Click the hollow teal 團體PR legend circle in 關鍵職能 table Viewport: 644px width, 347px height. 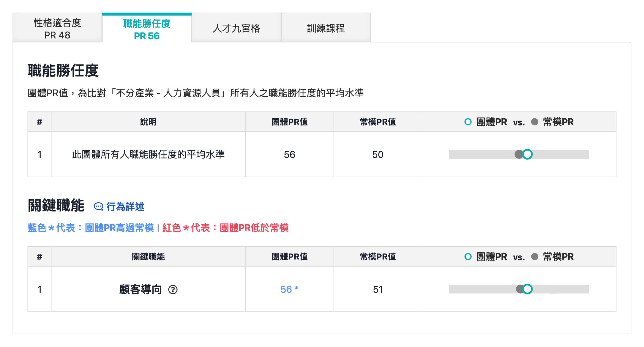click(468, 256)
